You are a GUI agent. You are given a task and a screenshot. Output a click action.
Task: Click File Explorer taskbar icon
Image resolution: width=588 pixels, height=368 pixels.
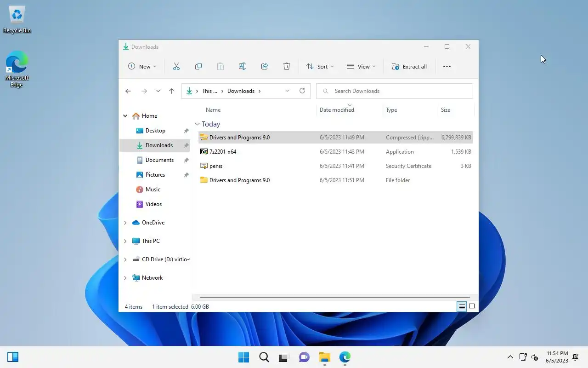[325, 357]
